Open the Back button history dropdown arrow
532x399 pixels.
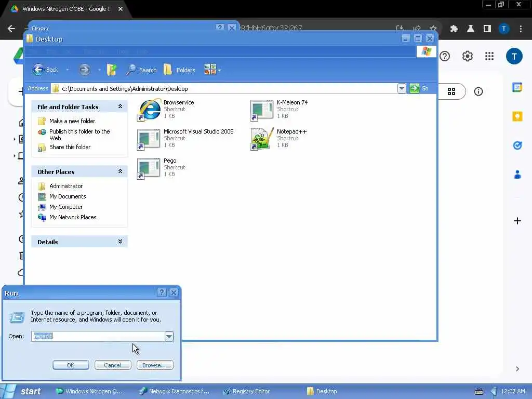[x=67, y=70]
